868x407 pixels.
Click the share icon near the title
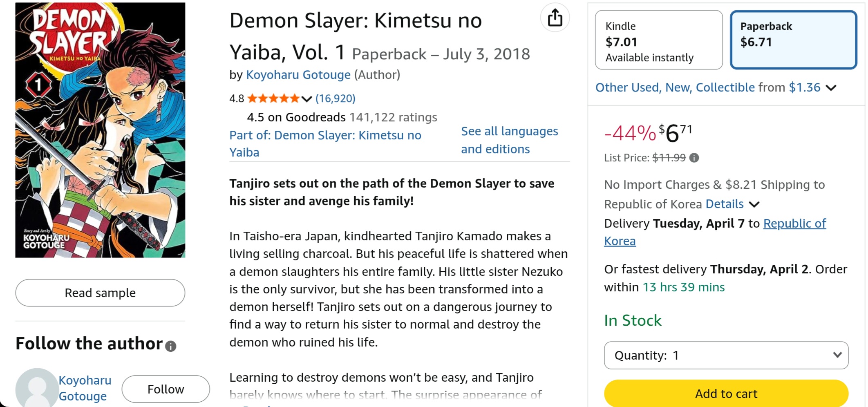555,18
